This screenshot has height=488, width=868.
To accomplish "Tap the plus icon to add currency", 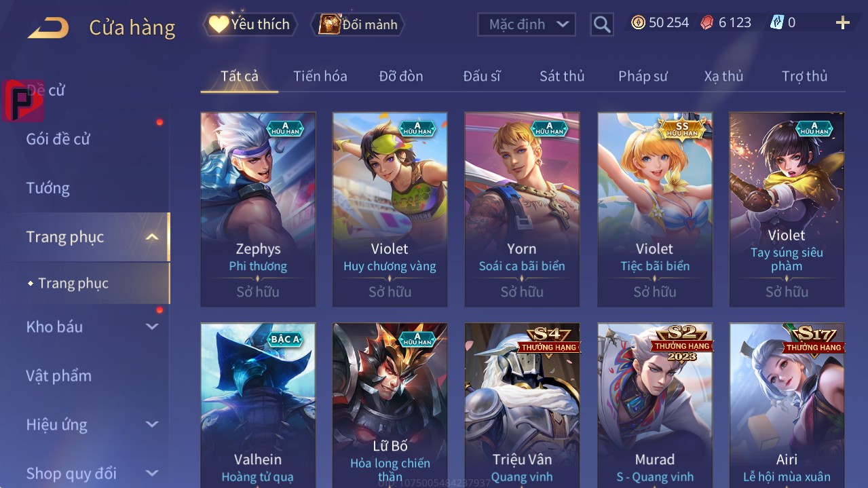I will click(843, 23).
